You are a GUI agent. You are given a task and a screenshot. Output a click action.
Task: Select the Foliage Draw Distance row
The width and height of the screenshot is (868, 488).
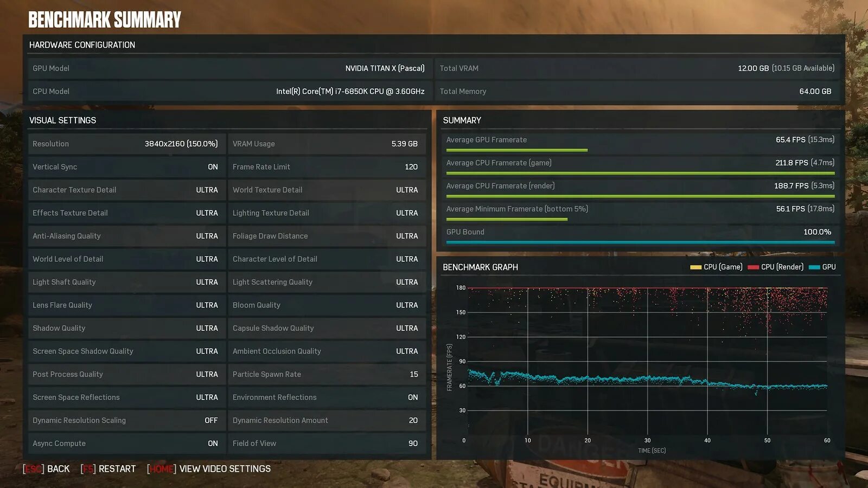[x=327, y=236]
